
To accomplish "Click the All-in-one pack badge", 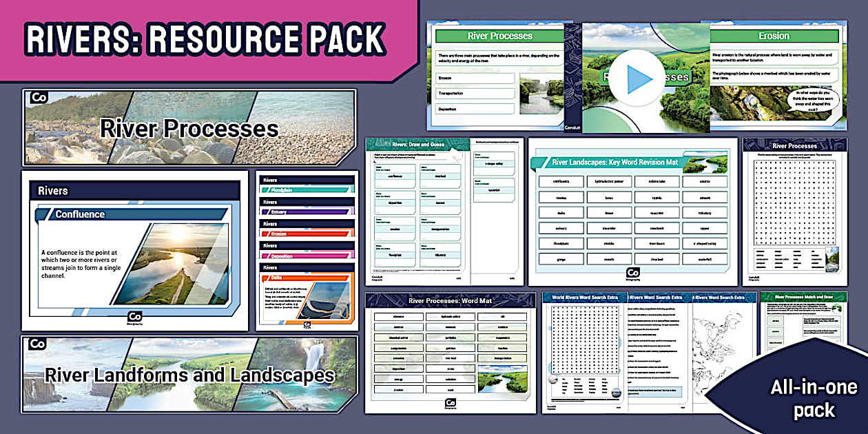I will tap(803, 398).
